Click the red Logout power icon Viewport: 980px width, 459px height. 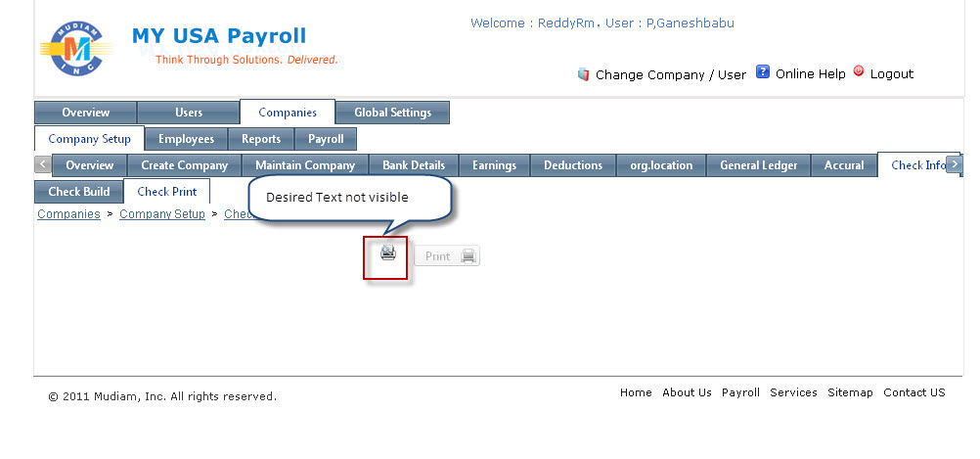point(858,71)
